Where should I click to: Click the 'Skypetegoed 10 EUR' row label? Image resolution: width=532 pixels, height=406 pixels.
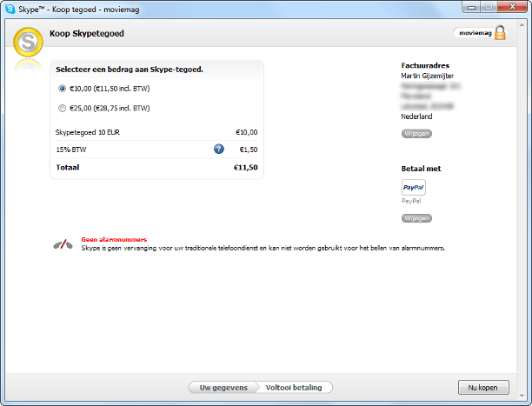click(x=88, y=132)
